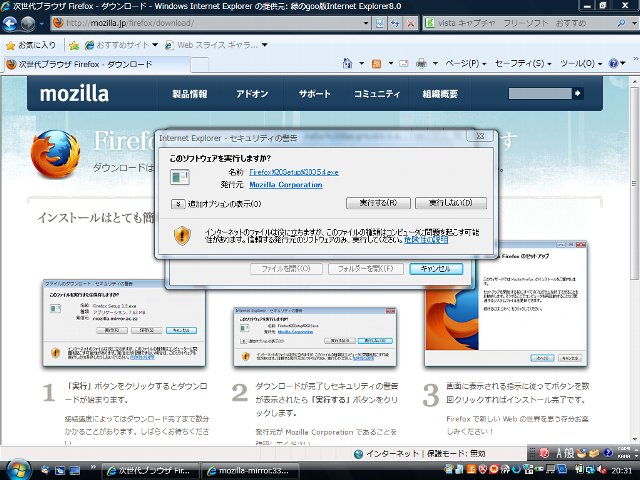Click the Home icon in command bar
The image size is (640, 480).
pyautogui.click(x=347, y=63)
